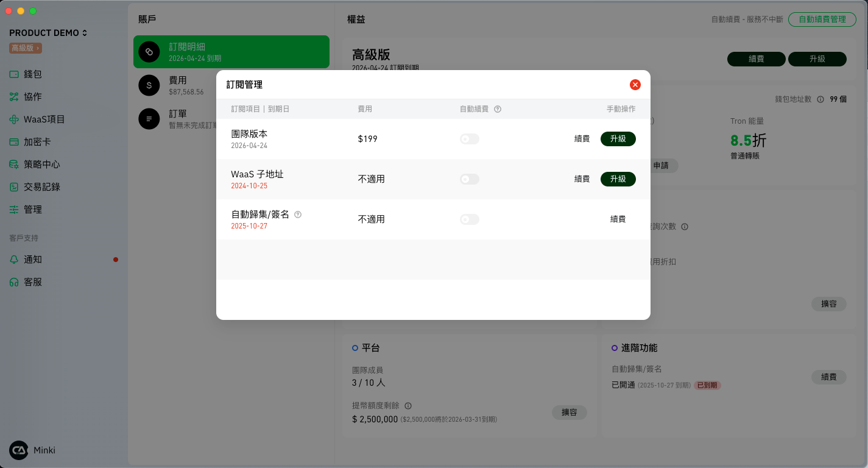The height and width of the screenshot is (468, 868).
Task: Click the 策略中心 sidebar icon
Action: [14, 165]
